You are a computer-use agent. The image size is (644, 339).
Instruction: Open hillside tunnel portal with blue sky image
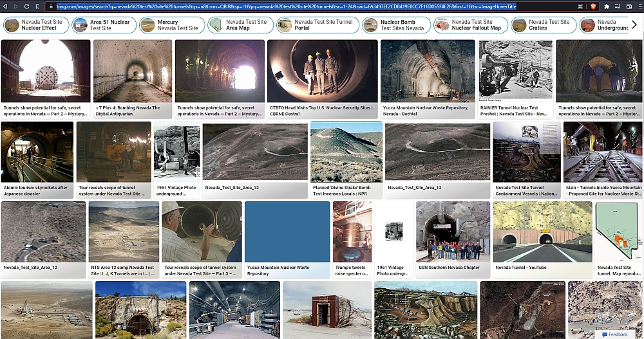click(x=141, y=310)
